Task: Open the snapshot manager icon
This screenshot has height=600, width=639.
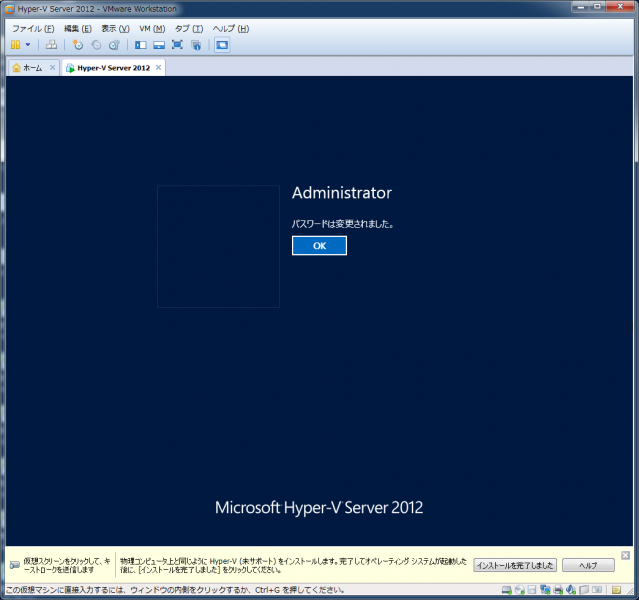Action: (115, 44)
